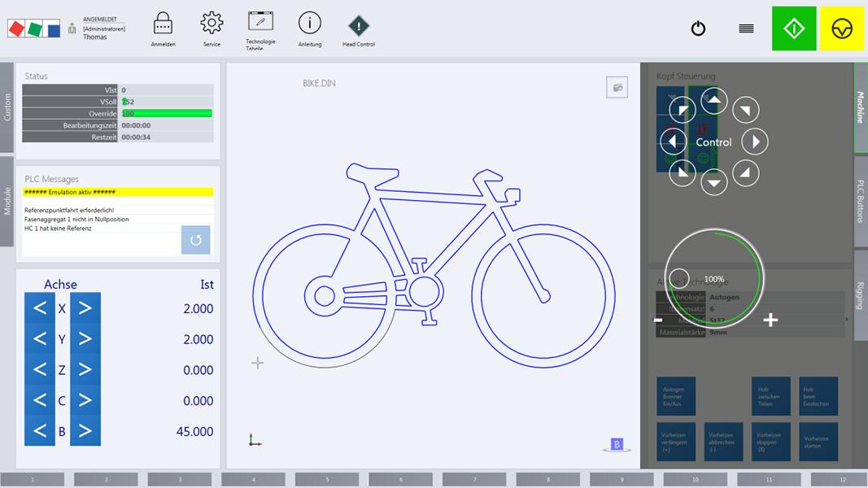Image resolution: width=868 pixels, height=488 pixels.
Task: Click the bicycle drawing preview
Action: (x=434, y=266)
